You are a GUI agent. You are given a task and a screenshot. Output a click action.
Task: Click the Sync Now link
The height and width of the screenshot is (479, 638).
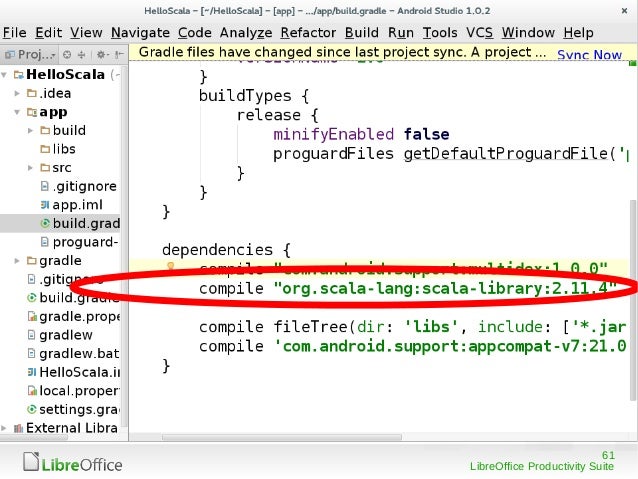[x=589, y=55]
